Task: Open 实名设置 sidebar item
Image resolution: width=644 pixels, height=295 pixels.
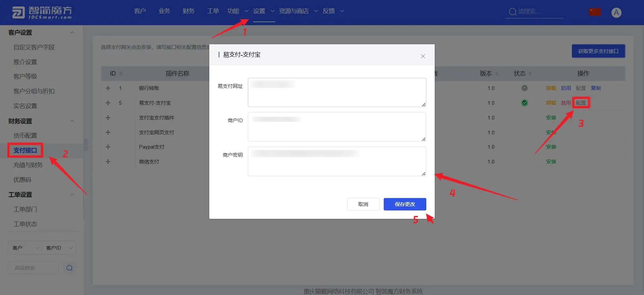Action: coord(25,106)
